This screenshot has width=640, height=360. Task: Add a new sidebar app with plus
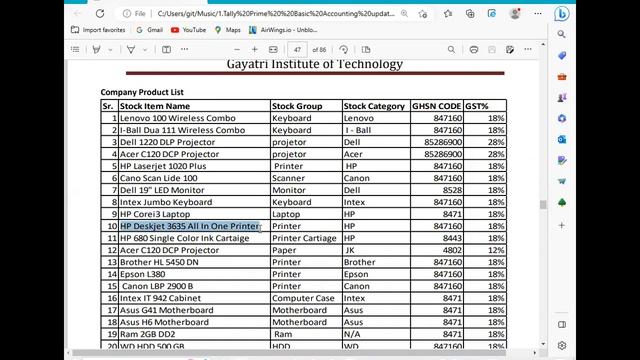click(x=562, y=225)
